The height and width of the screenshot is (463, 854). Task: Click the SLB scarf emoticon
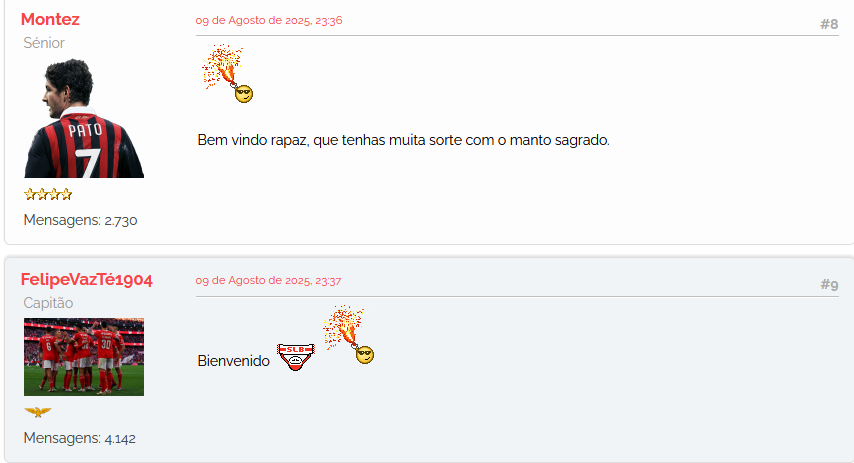tap(296, 357)
